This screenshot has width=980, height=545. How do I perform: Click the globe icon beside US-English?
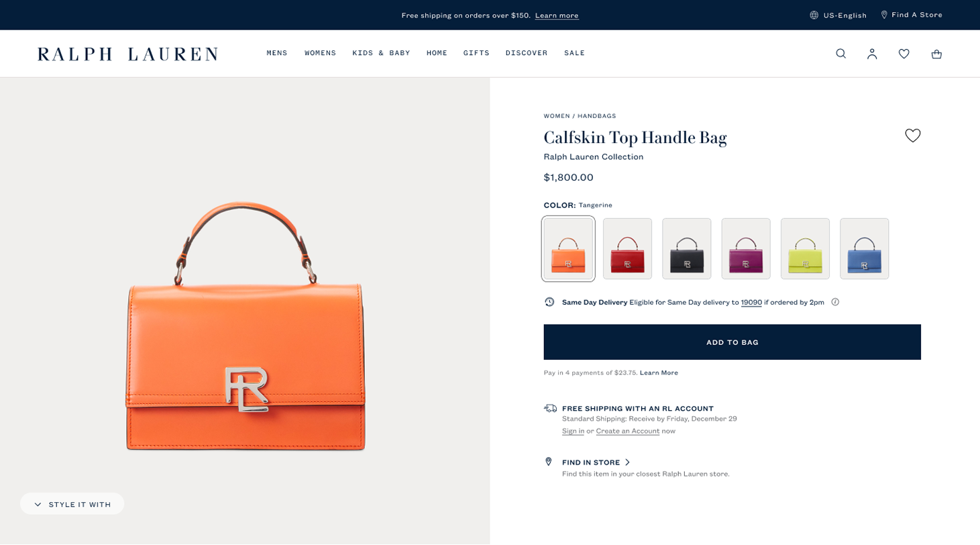coord(814,15)
